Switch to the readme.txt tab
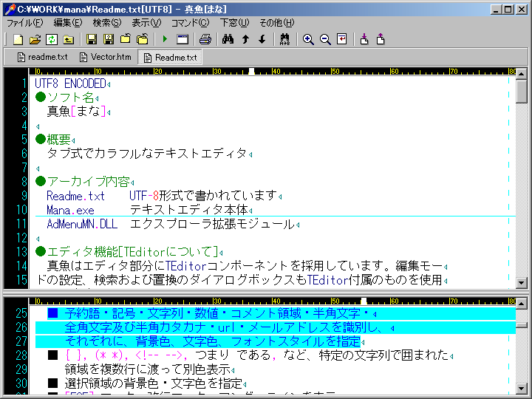This screenshot has height=399, width=532. [x=42, y=57]
